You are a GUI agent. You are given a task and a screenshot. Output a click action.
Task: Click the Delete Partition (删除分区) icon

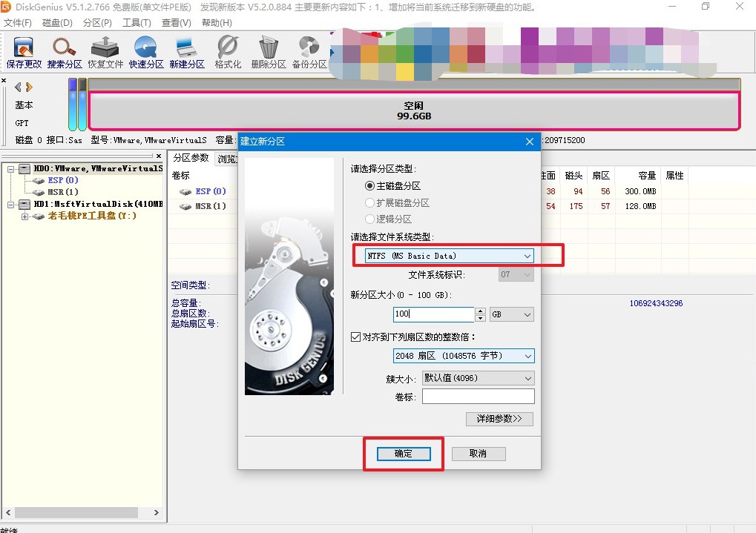click(x=268, y=52)
